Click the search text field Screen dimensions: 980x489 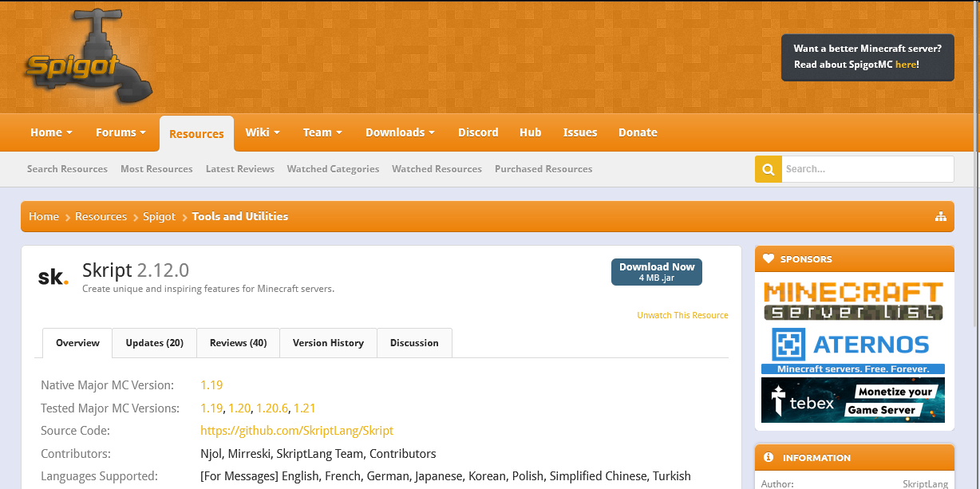(867, 169)
